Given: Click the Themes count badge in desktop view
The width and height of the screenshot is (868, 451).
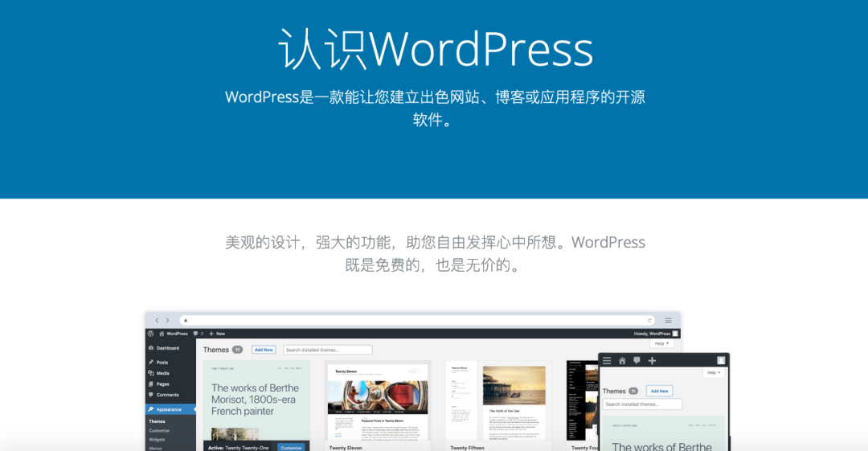Looking at the screenshot, I should pos(237,350).
